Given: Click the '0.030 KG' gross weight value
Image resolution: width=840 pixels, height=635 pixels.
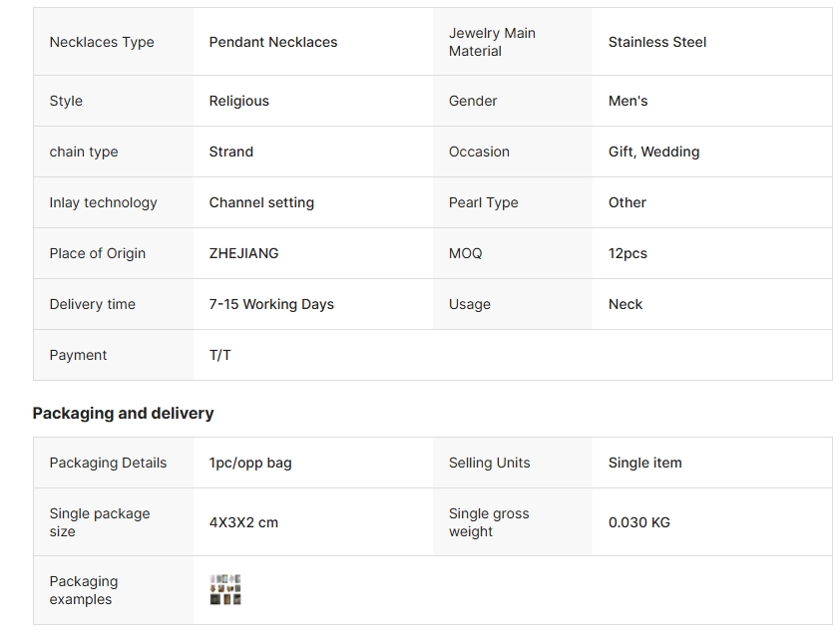Looking at the screenshot, I should pos(639,522).
